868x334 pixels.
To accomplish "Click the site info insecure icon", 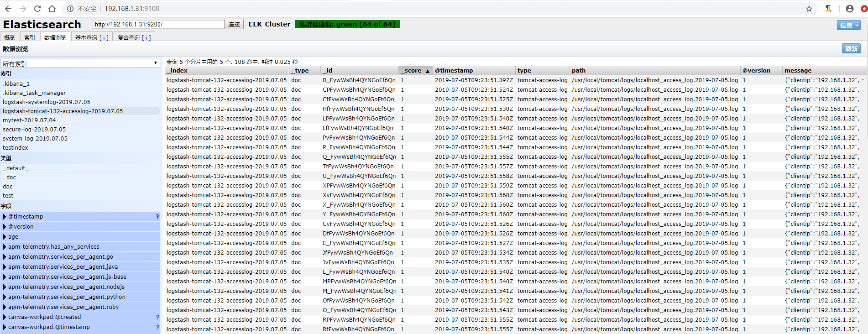I will click(70, 9).
